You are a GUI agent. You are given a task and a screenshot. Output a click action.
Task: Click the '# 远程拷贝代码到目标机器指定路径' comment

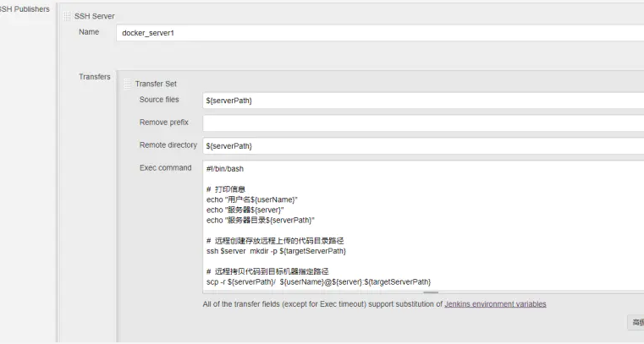point(267,271)
